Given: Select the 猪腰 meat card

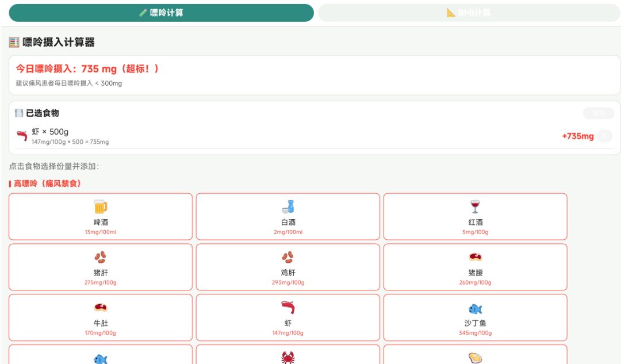Looking at the screenshot, I should point(476,267).
